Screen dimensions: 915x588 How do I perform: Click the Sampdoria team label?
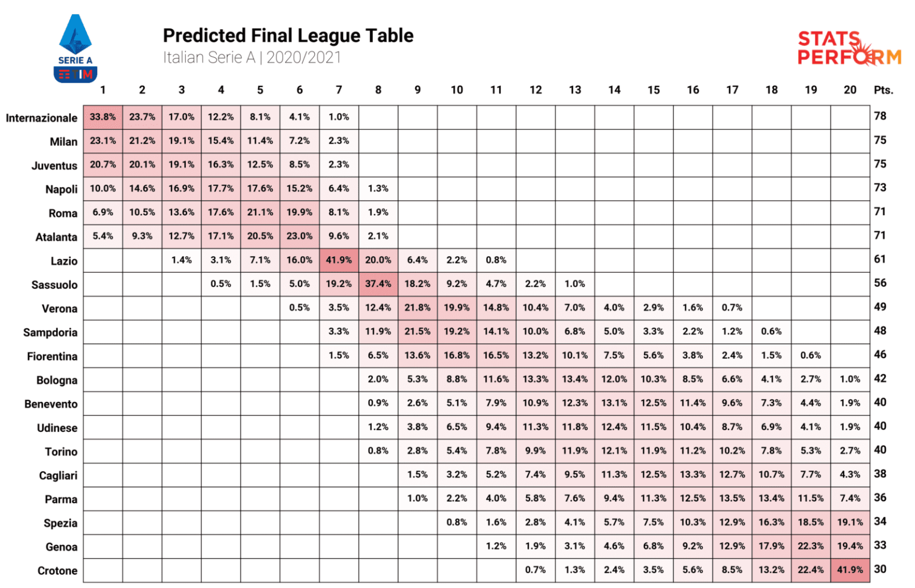(x=50, y=332)
